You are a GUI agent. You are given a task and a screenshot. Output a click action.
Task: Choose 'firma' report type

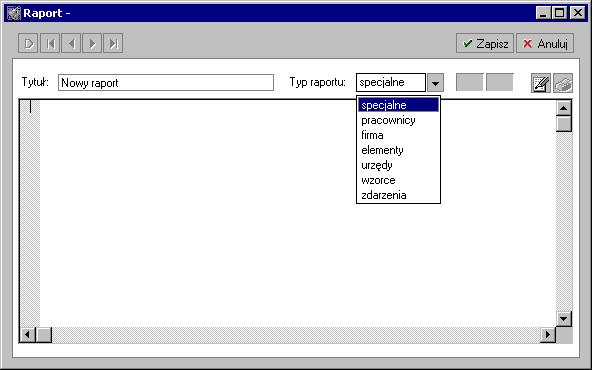pos(398,135)
